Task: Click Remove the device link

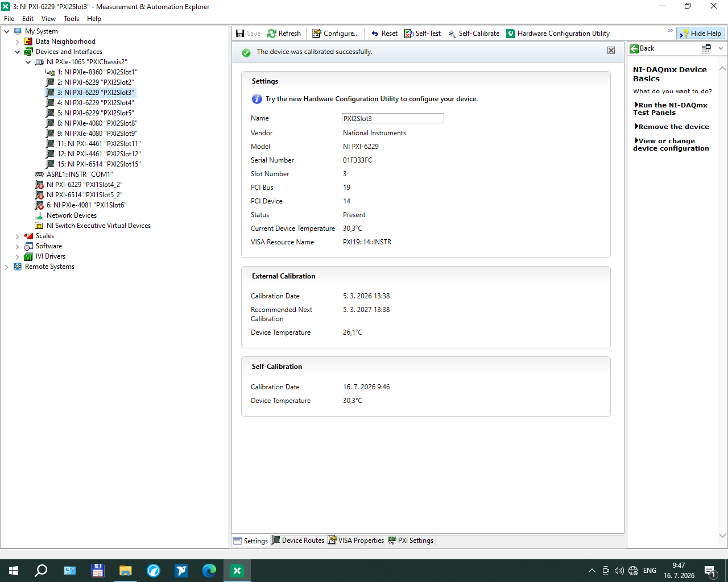Action: [x=672, y=127]
